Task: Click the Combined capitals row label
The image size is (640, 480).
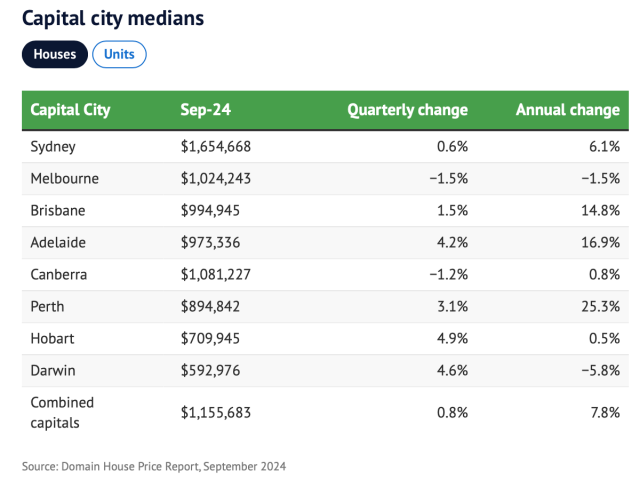Action: (62, 411)
